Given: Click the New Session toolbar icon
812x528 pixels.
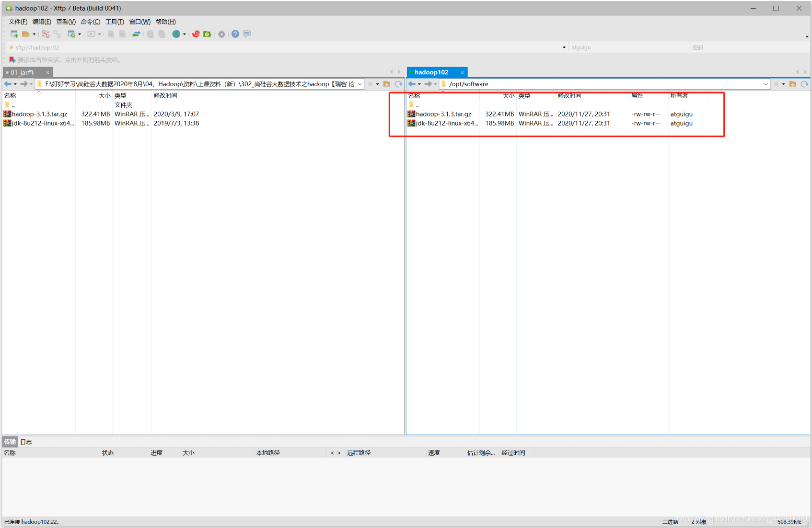Looking at the screenshot, I should tap(14, 34).
